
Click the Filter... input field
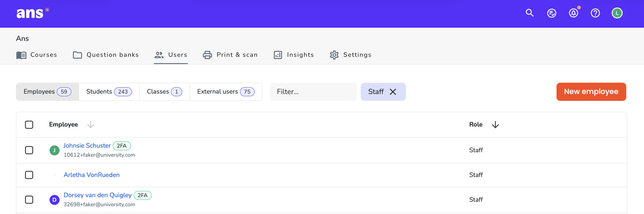point(313,92)
